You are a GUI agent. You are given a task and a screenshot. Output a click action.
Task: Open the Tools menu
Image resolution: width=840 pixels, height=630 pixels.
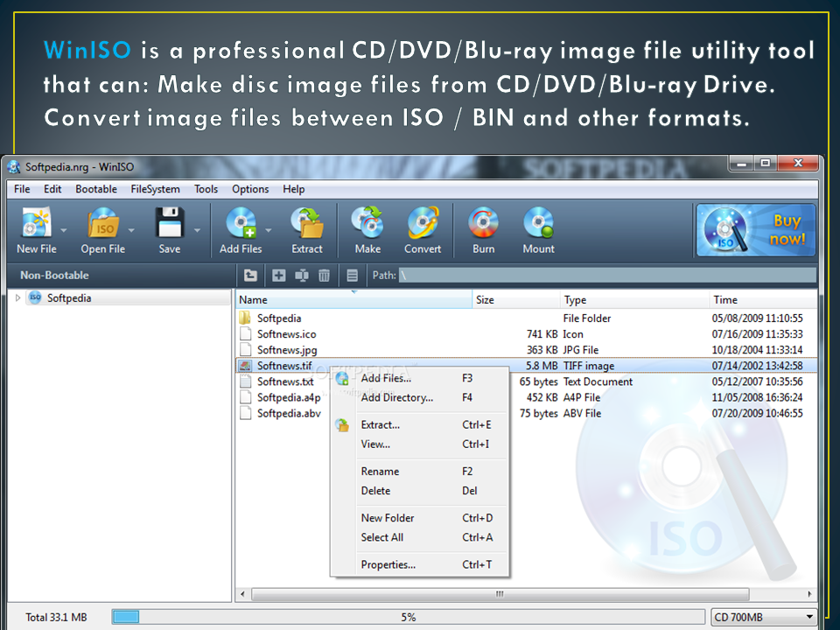click(206, 189)
